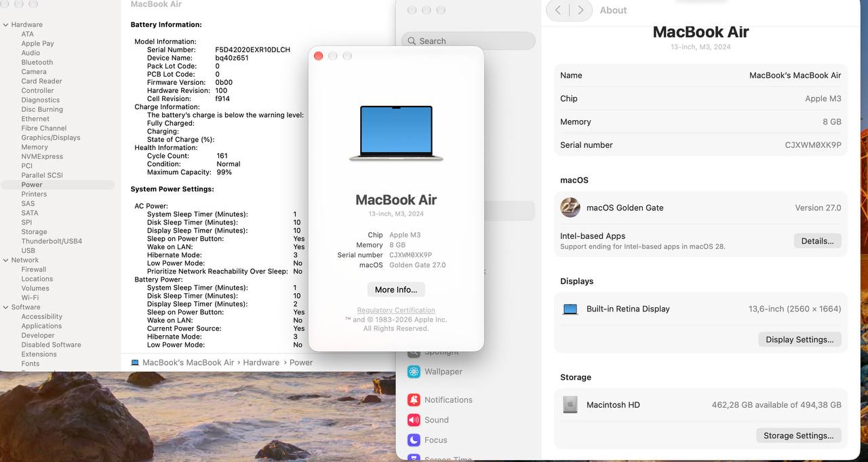The height and width of the screenshot is (462, 868).
Task: Select Printers in the Hardware list
Action: point(34,194)
